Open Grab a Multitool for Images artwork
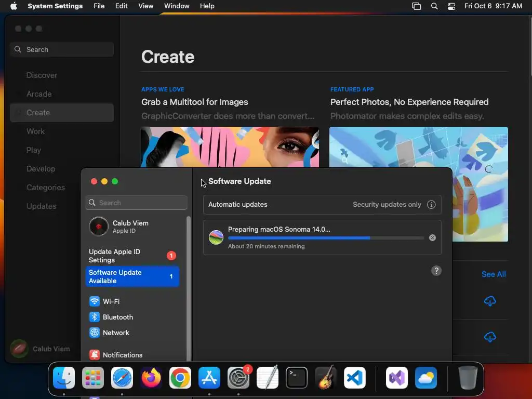Image resolution: width=532 pixels, height=399 pixels. [x=230, y=147]
